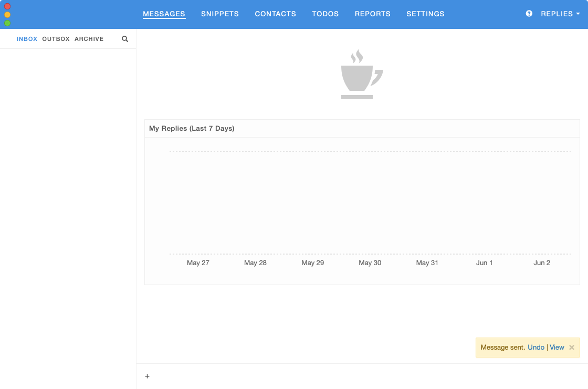Image resolution: width=588 pixels, height=389 pixels.
Task: Switch to the TODOS section
Action: coord(325,14)
